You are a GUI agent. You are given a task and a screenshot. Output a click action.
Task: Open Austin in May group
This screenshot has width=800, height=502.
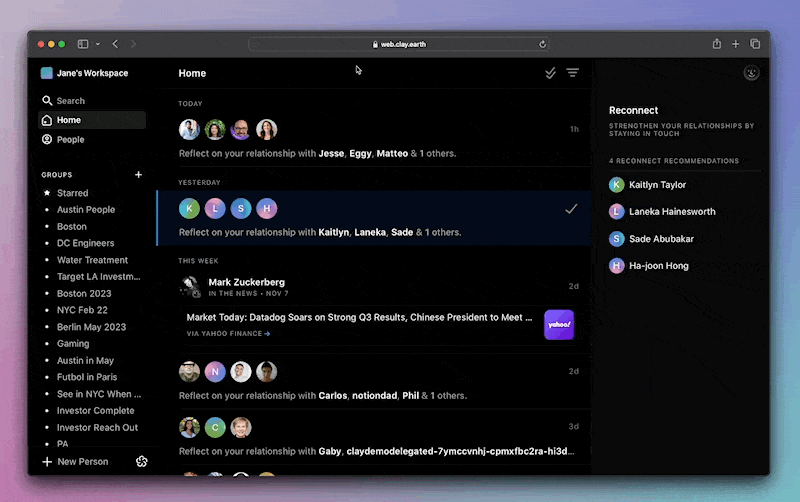[85, 361]
